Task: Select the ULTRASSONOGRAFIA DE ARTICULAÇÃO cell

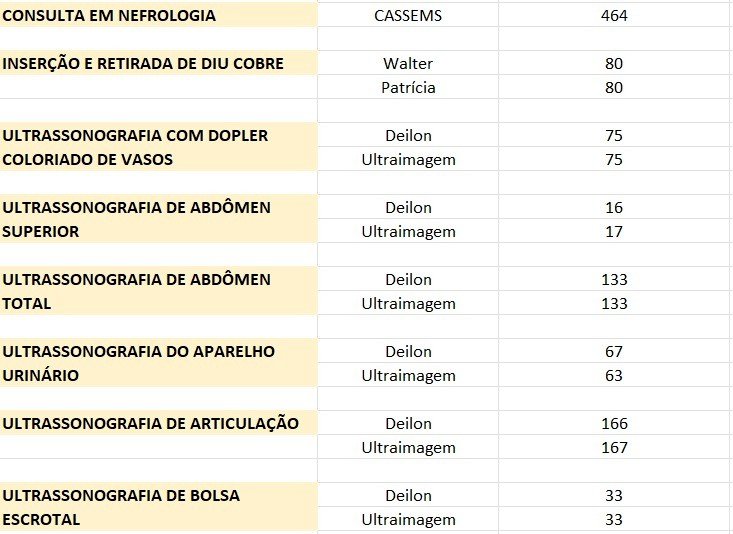Action: click(x=158, y=423)
